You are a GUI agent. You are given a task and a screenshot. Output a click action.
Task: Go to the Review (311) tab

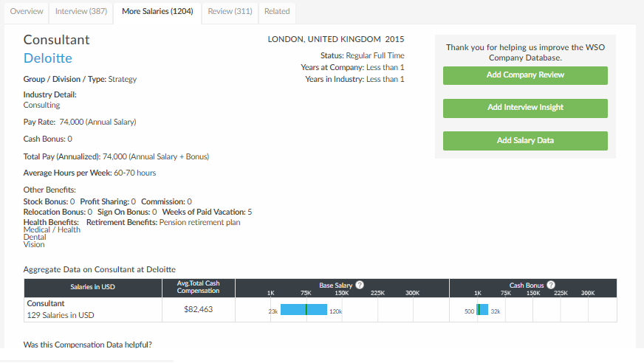[230, 12]
